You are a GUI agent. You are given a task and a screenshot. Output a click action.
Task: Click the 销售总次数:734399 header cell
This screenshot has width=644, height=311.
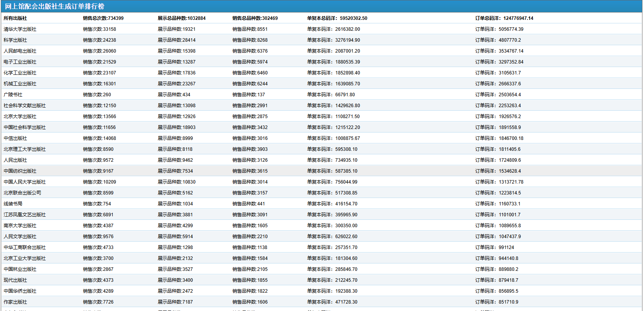(103, 18)
